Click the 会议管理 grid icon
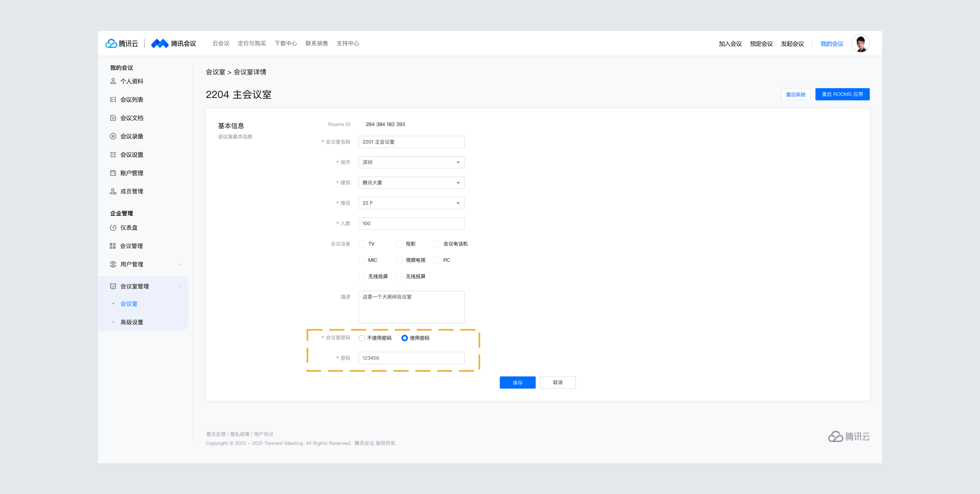Image resolution: width=980 pixels, height=494 pixels. 113,246
